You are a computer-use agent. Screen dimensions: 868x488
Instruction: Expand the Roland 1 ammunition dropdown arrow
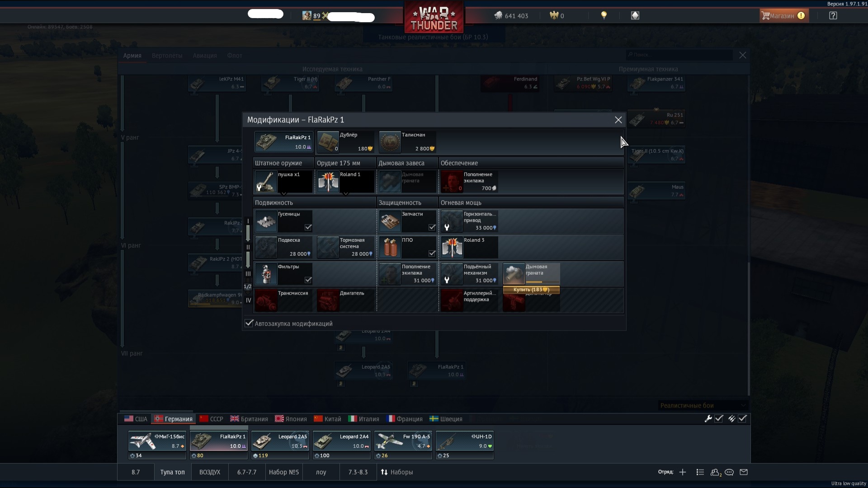click(x=346, y=193)
